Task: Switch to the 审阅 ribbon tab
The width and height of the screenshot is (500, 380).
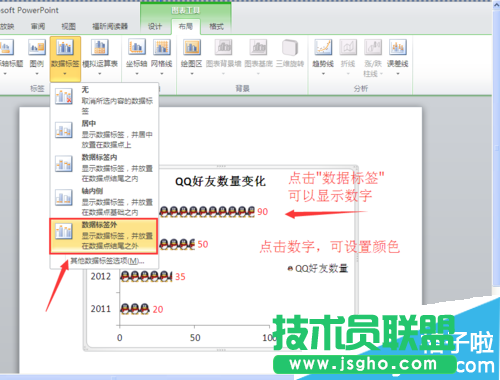Action: 38,27
